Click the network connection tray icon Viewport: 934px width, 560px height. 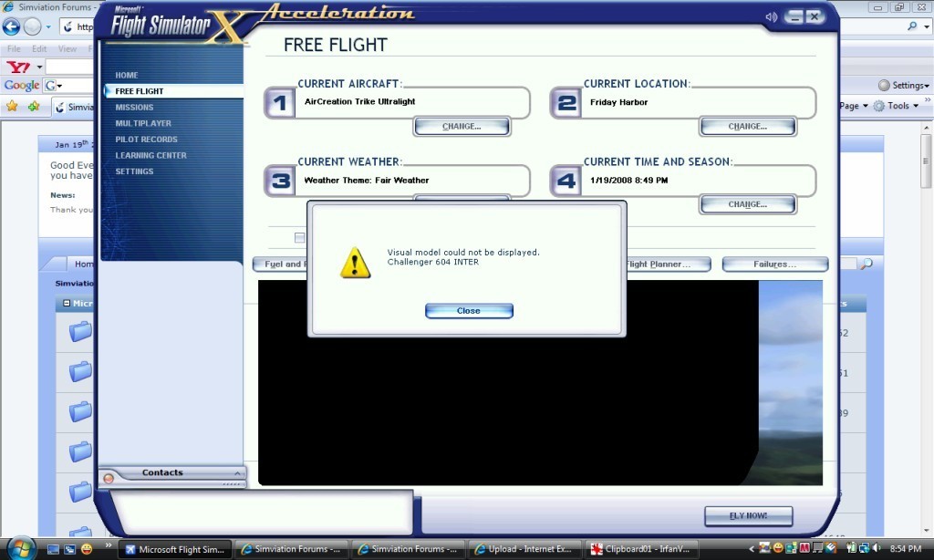point(865,548)
